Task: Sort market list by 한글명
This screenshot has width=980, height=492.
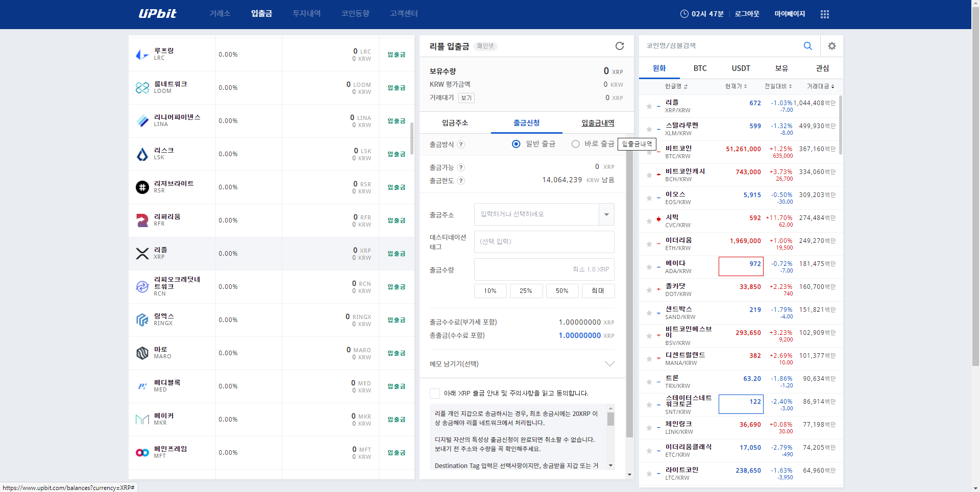Action: pyautogui.click(x=676, y=86)
